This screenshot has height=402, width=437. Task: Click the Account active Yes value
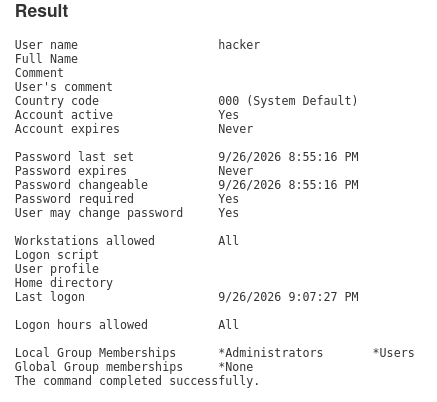229,115
